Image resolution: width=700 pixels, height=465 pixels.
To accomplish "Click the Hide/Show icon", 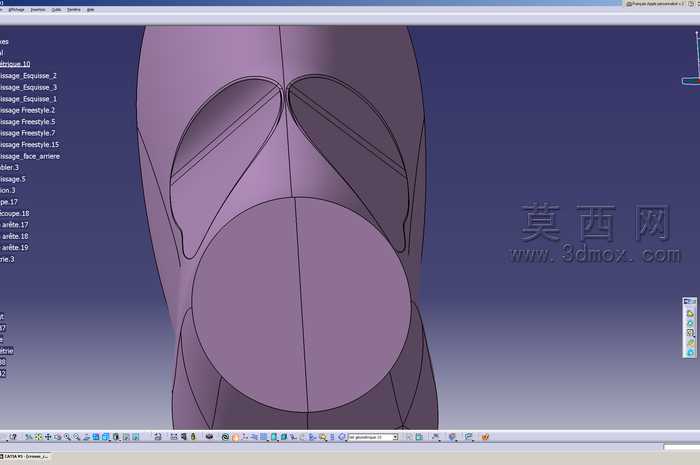I will tap(126, 437).
